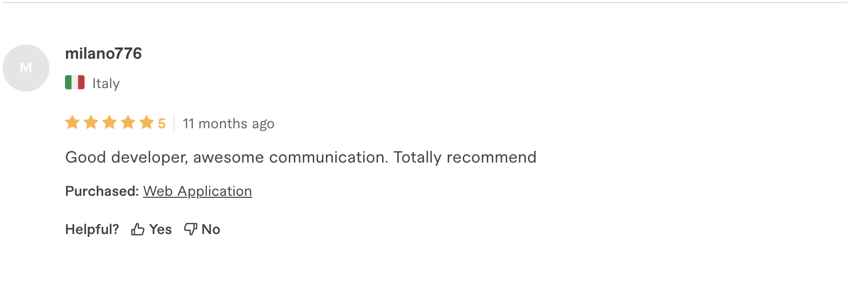Click the thumbs down icon
The image size is (868, 281).
(x=190, y=229)
